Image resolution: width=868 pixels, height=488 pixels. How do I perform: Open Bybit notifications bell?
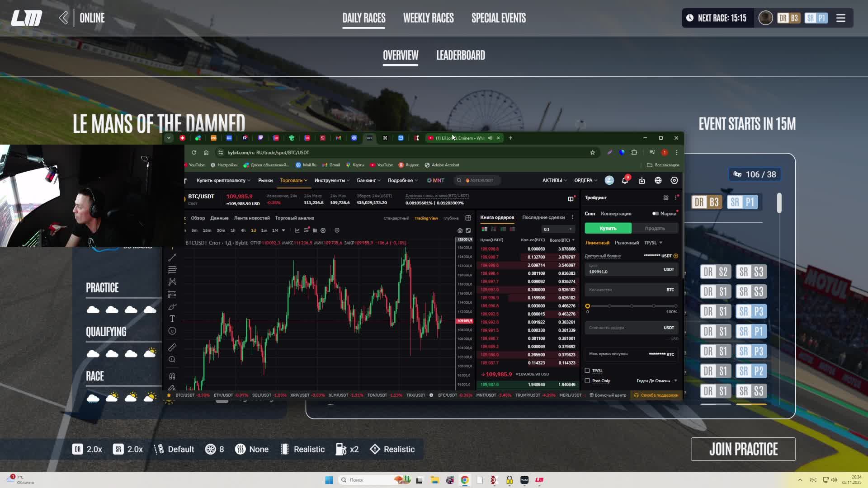pyautogui.click(x=625, y=180)
